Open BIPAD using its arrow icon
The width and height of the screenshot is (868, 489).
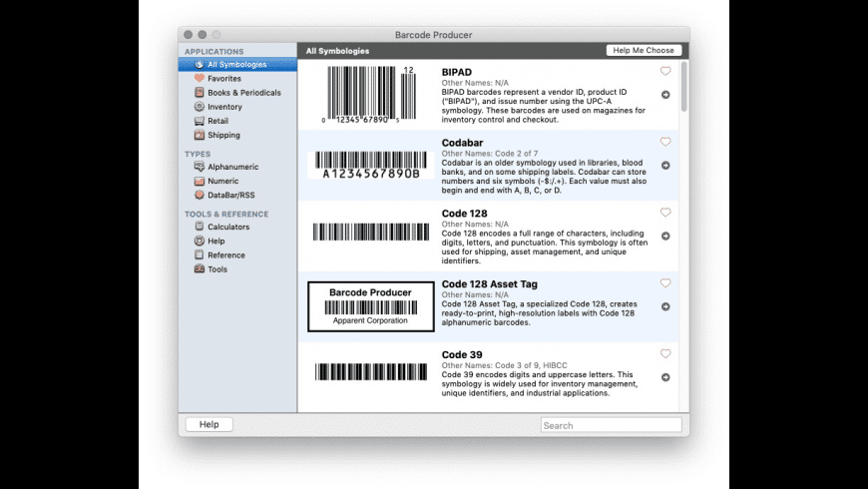tap(665, 95)
